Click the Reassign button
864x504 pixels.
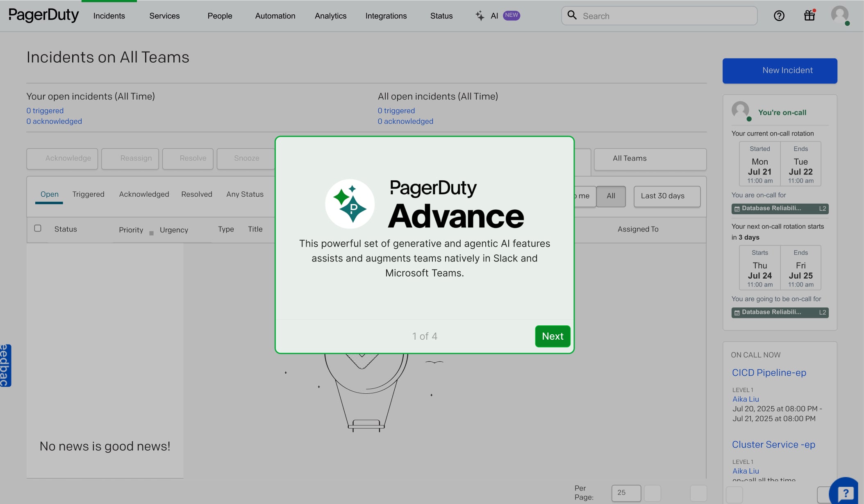[130, 159]
